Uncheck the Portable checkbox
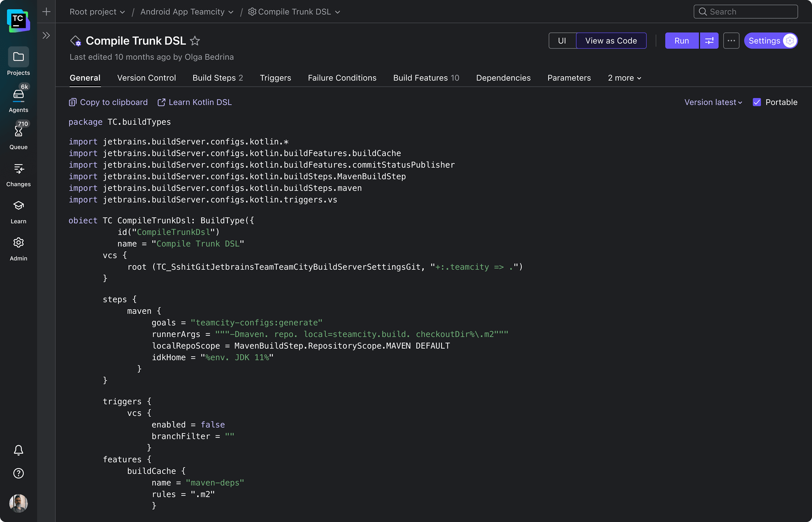This screenshot has height=522, width=812. click(x=757, y=102)
